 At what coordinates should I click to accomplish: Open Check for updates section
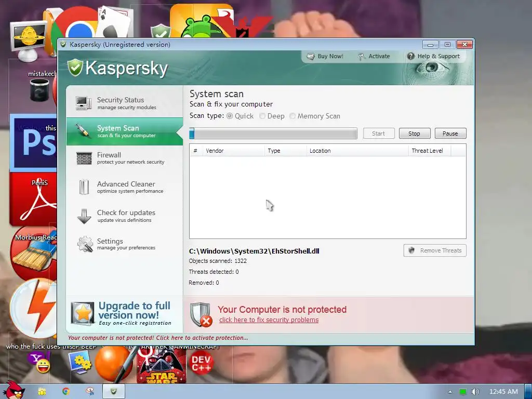[x=125, y=216]
